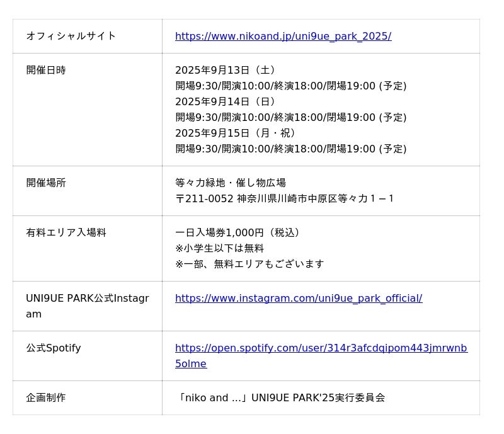Click the 等々力緑地・催し物広場 venue name

pos(231,183)
